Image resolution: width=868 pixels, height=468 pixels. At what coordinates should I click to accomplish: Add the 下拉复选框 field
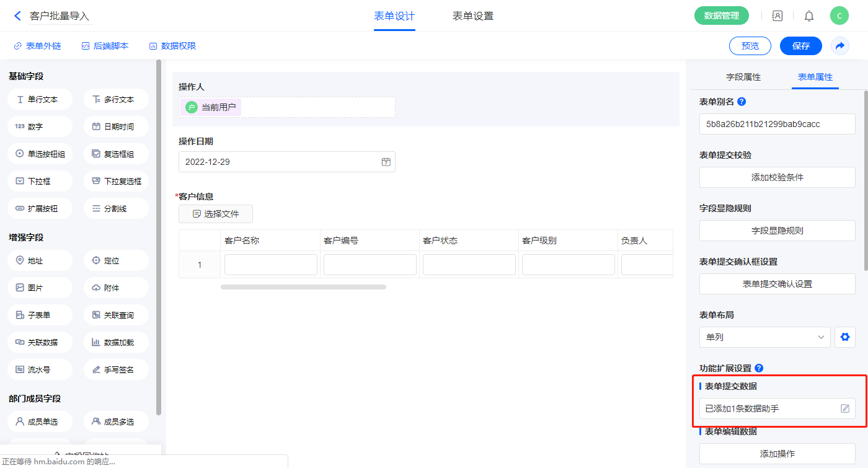tap(116, 181)
